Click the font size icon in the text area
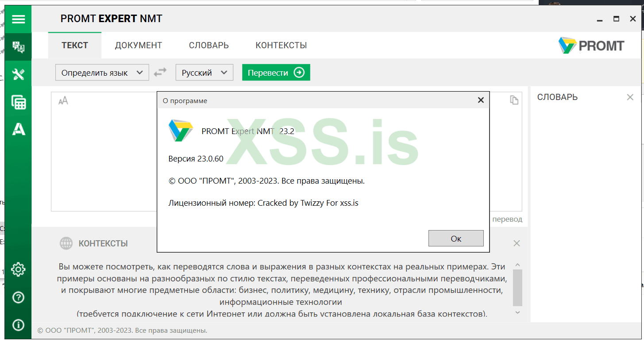Image resolution: width=644 pixels, height=342 pixels. [63, 100]
